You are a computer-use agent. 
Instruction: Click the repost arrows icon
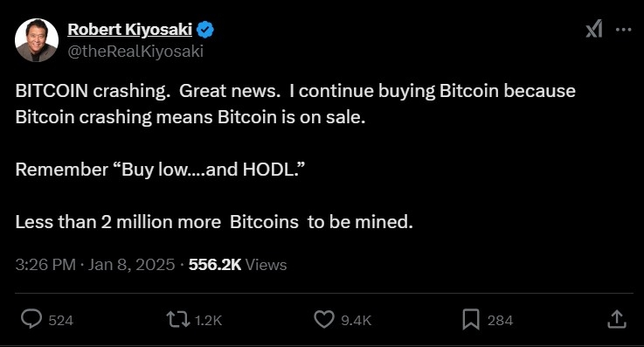pyautogui.click(x=178, y=320)
